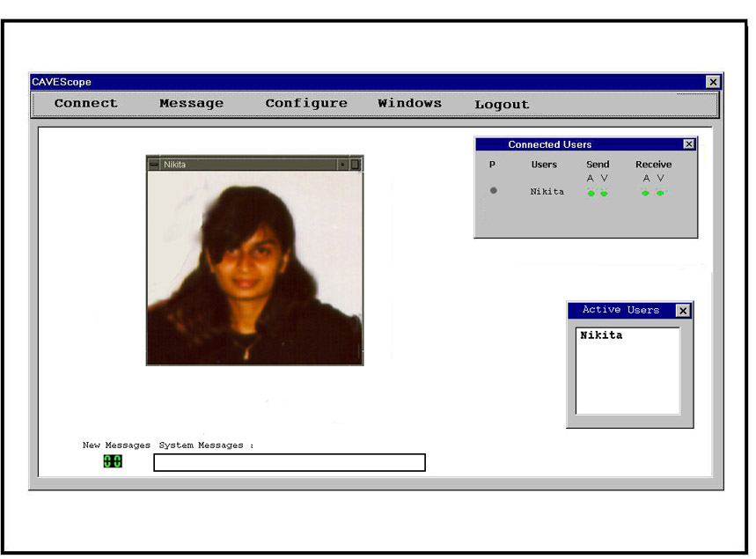Click the Receive column header

pos(653,165)
